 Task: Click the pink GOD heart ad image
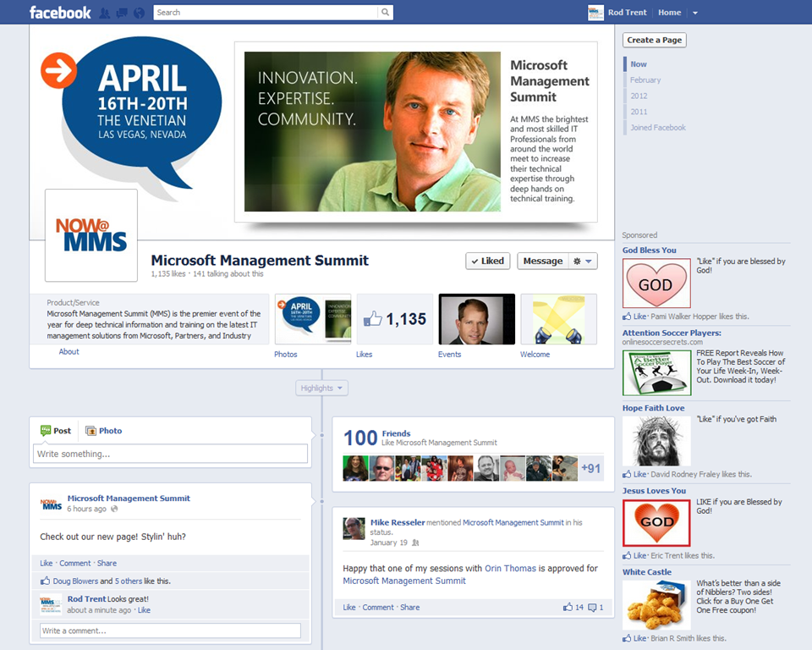pyautogui.click(x=656, y=284)
